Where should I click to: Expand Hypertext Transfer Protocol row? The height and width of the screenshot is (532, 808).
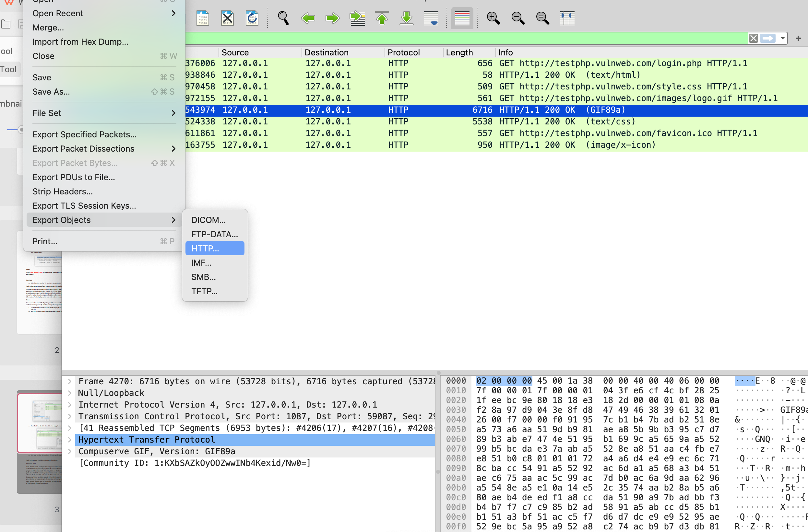(x=70, y=440)
